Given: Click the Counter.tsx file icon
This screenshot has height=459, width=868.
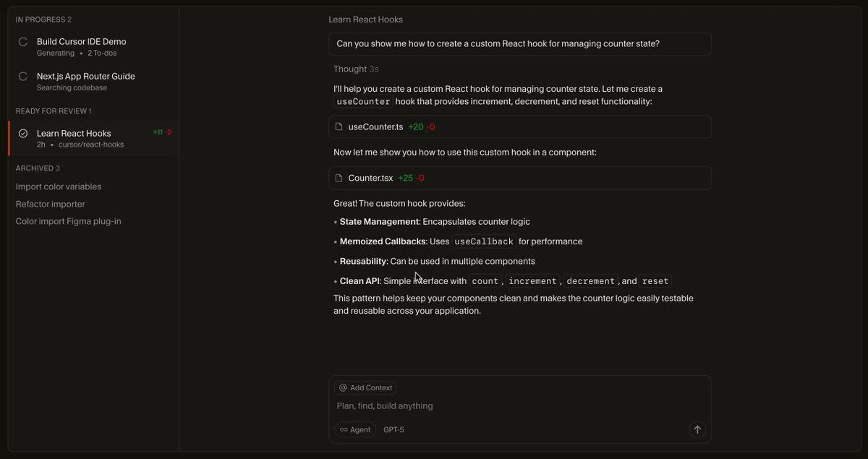Looking at the screenshot, I should tap(339, 179).
